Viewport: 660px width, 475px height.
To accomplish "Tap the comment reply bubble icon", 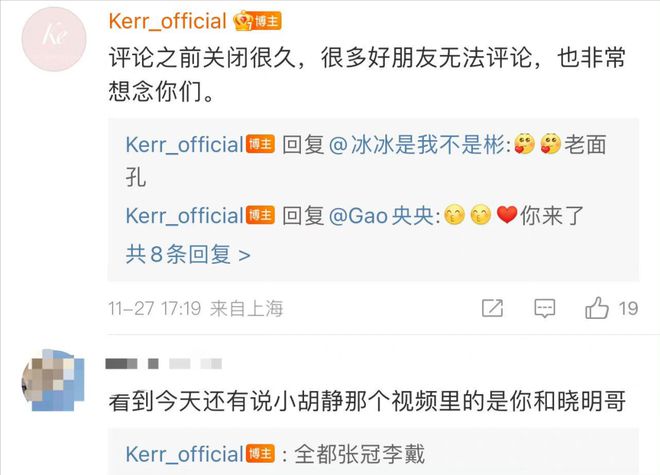I will (x=545, y=309).
